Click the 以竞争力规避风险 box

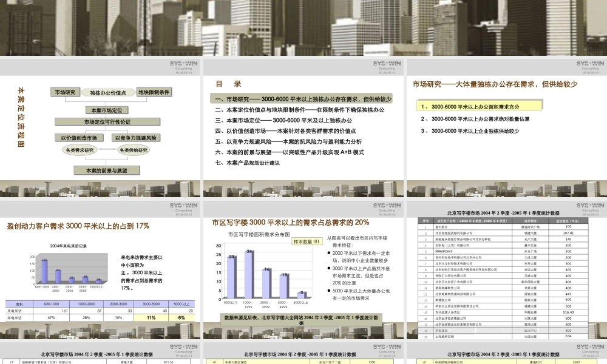tap(135, 138)
